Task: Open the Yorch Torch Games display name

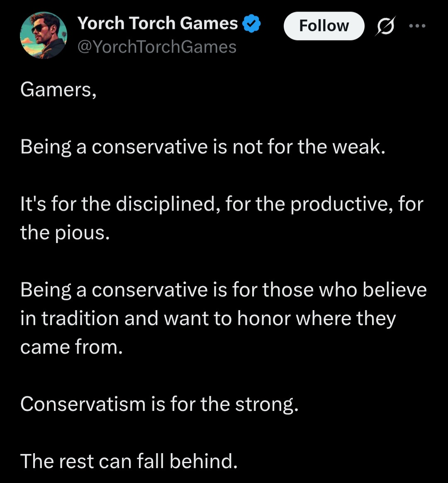Action: point(158,24)
